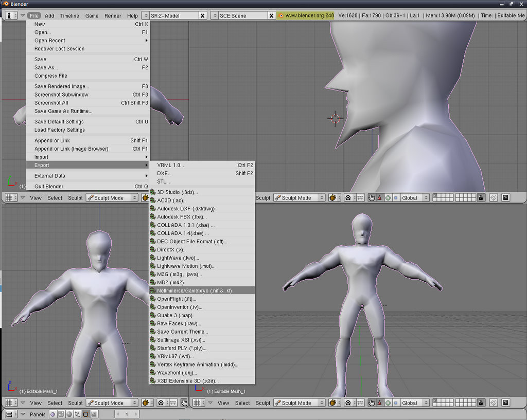Click the current frame number field
Viewport: 527px width, 420px height.
coord(127,414)
